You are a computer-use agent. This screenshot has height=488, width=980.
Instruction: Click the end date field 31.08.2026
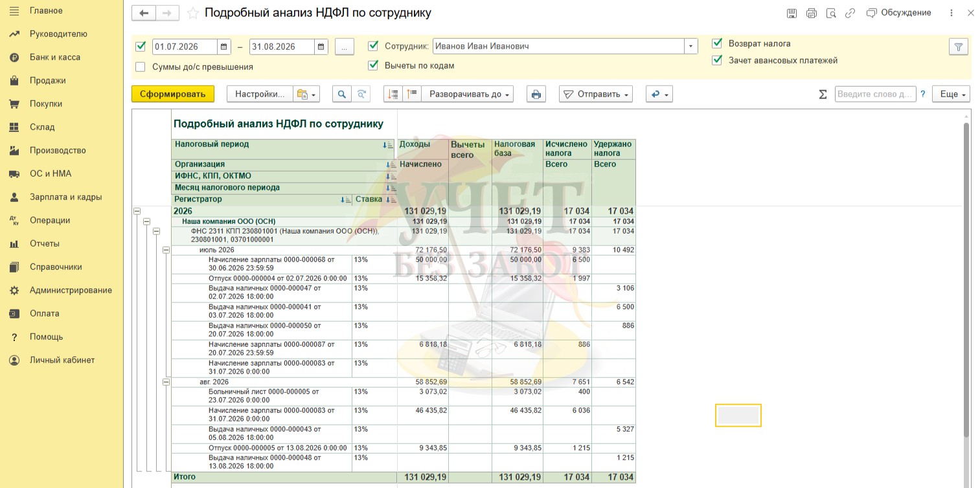tap(282, 47)
